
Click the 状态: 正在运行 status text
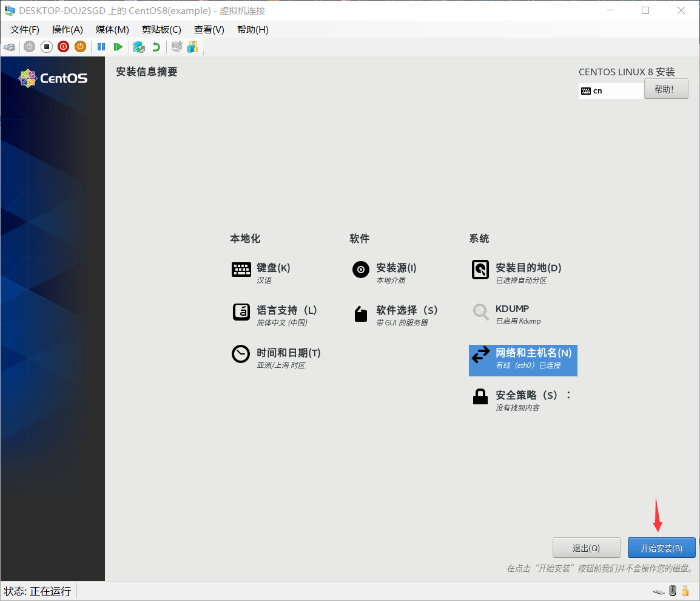point(38,591)
